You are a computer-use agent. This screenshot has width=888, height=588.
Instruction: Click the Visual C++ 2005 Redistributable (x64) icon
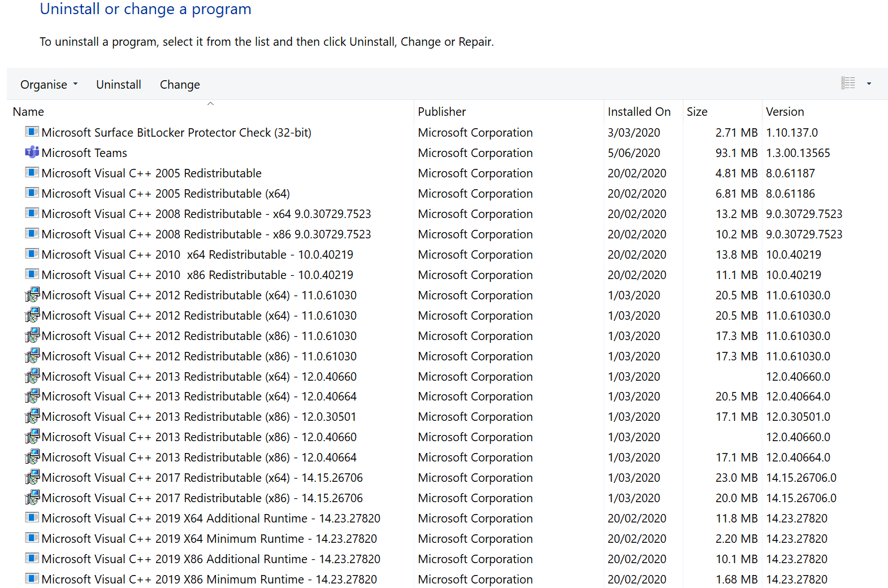click(32, 193)
